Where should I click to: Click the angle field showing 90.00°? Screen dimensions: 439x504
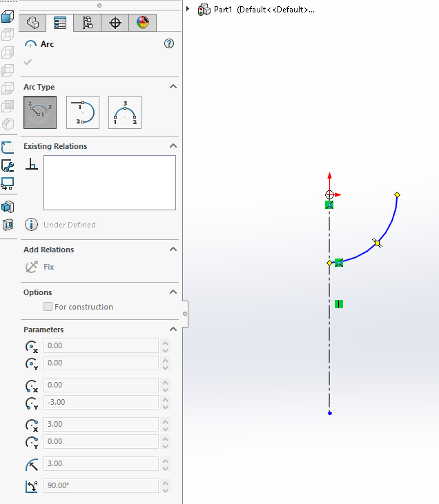pyautogui.click(x=101, y=485)
